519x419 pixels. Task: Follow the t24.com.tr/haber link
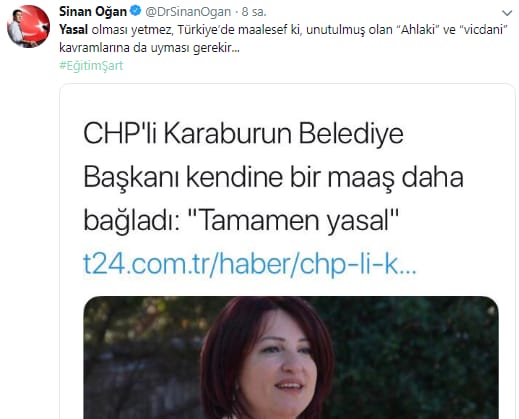pyautogui.click(x=250, y=264)
